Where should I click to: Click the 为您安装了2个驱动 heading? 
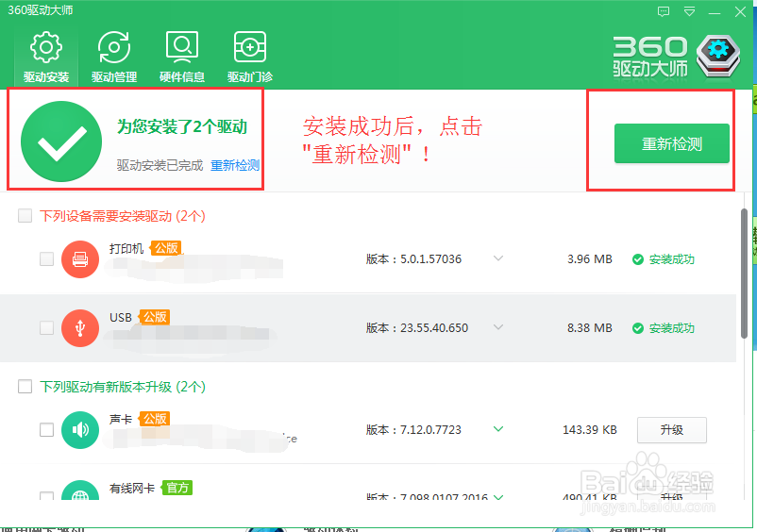(182, 126)
